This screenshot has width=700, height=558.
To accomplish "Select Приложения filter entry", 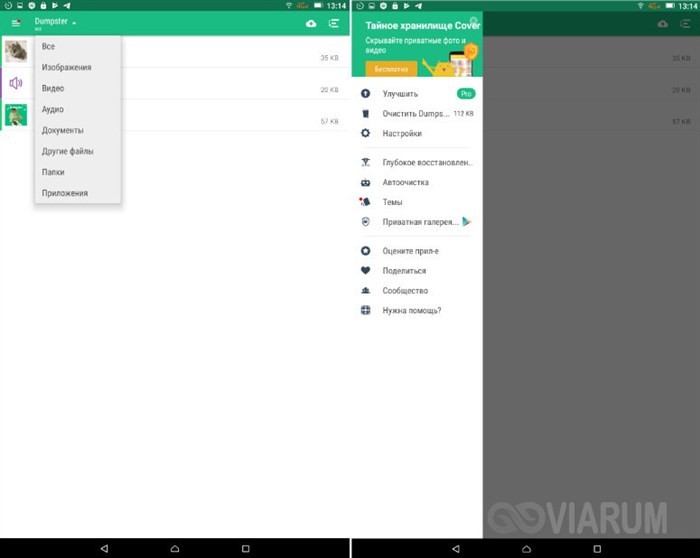I will 65,193.
